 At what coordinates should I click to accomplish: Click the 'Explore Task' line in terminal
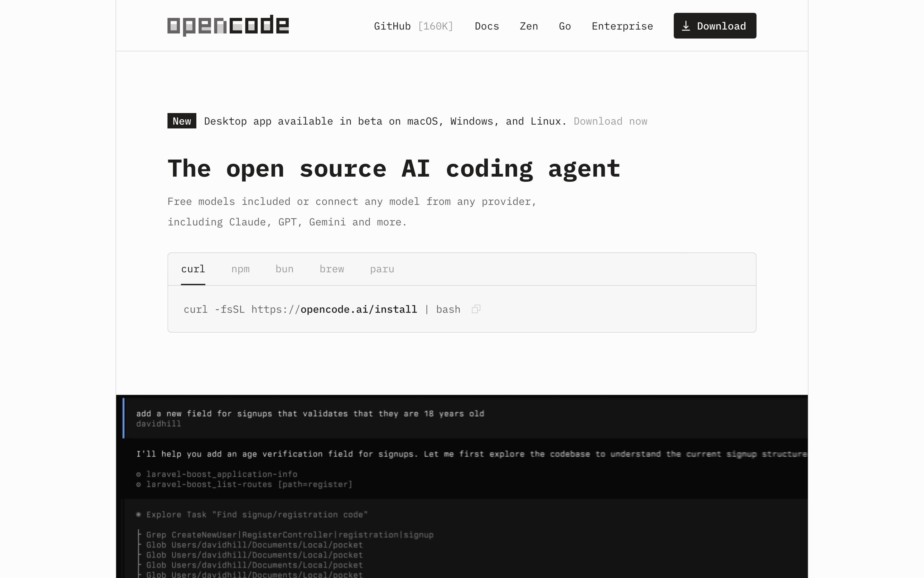[252, 514]
